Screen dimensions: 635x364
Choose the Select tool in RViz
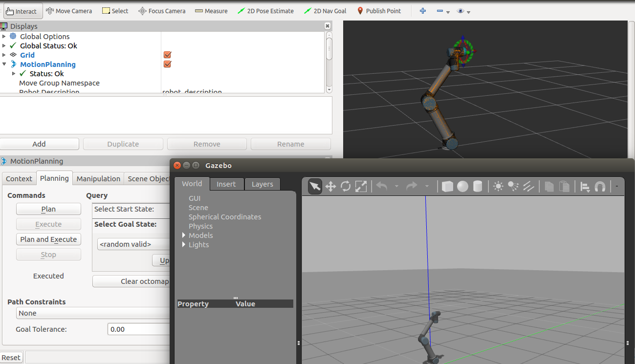click(x=115, y=11)
